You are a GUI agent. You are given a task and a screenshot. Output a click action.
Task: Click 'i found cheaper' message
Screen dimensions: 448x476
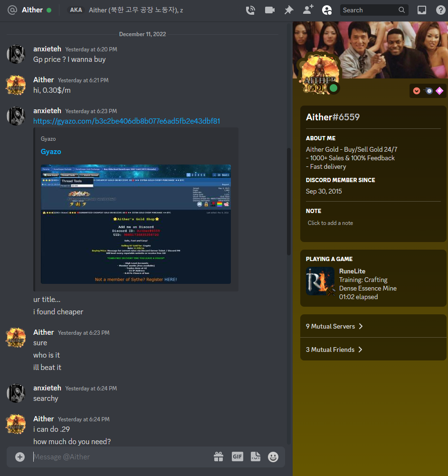(58, 312)
